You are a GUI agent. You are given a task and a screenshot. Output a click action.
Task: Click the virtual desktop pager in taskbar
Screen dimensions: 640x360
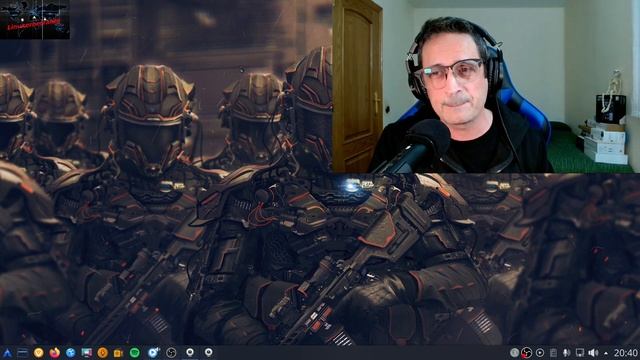point(22,353)
